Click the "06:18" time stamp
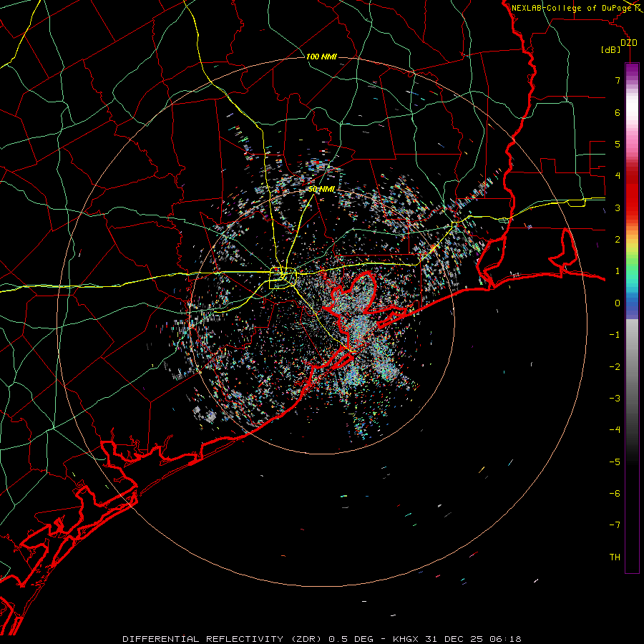 click(505, 639)
